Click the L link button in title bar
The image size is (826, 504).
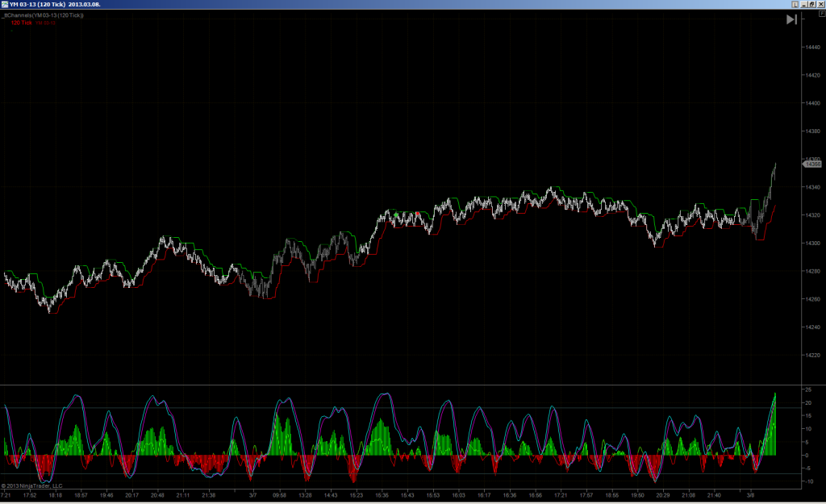795,4
